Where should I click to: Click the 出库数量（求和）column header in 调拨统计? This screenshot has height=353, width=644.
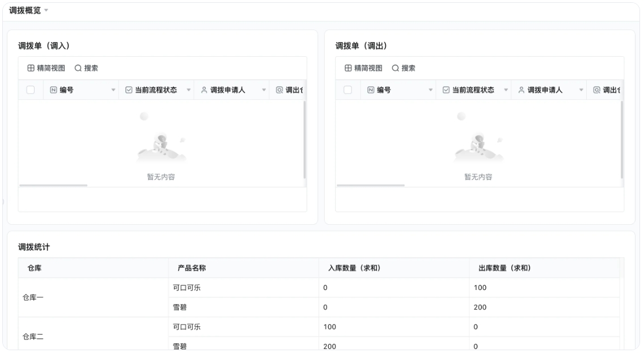coord(505,268)
